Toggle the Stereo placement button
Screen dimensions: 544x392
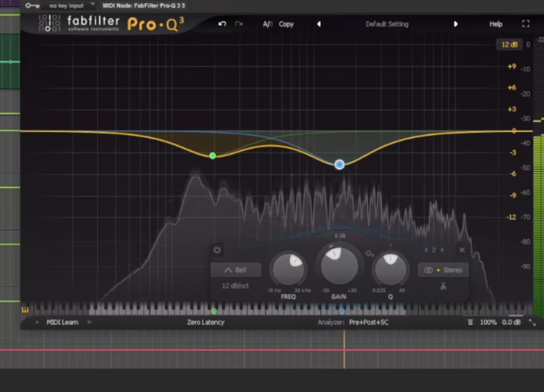point(443,270)
